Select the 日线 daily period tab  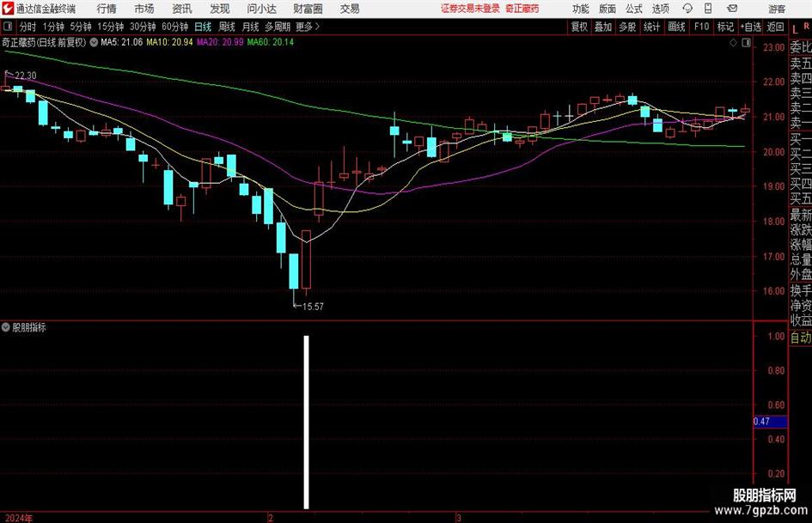tap(203, 27)
